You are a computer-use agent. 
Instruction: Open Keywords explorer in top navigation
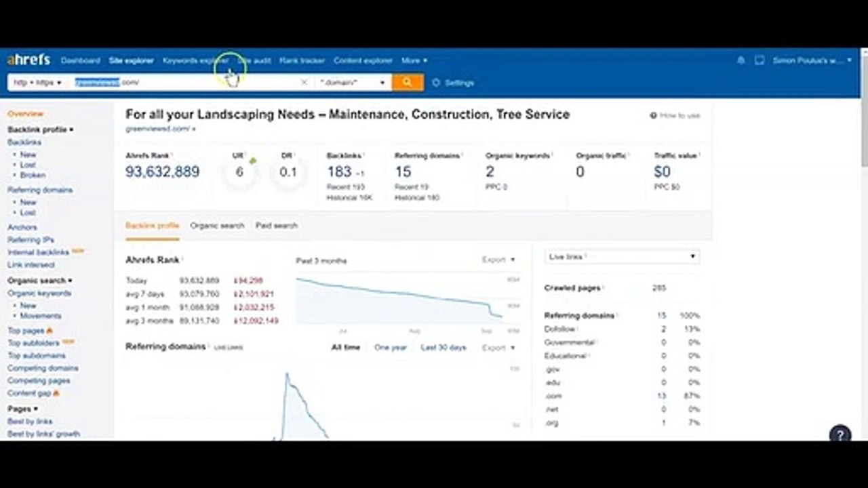pos(195,60)
